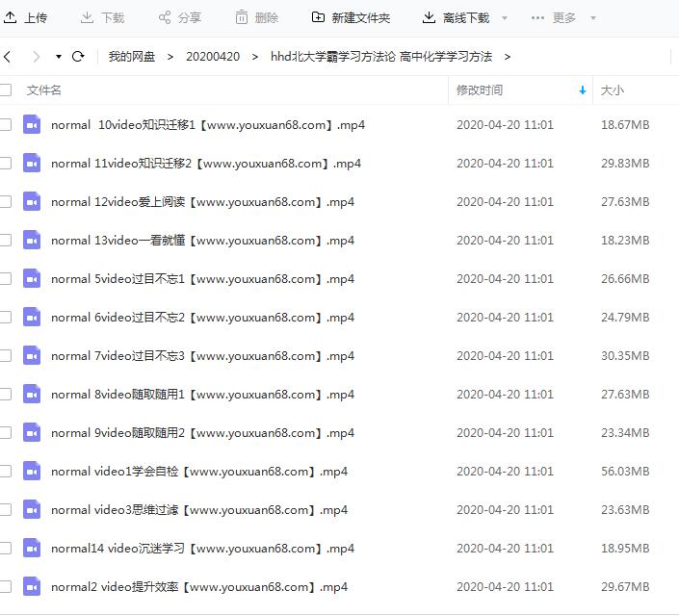
Task: Open file normal 12video爱上阅读 .mp4
Action: [202, 202]
